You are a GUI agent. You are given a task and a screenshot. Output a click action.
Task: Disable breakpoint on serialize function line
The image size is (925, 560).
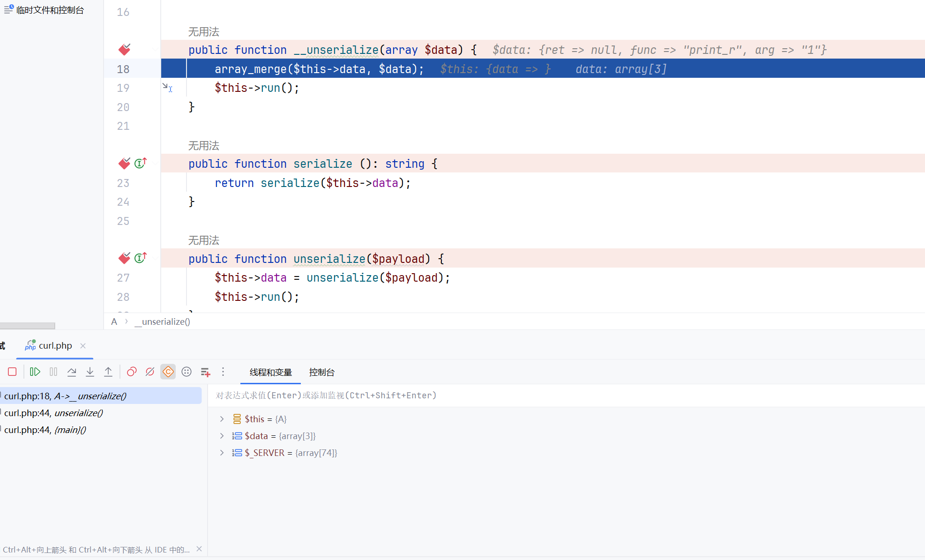coord(124,164)
